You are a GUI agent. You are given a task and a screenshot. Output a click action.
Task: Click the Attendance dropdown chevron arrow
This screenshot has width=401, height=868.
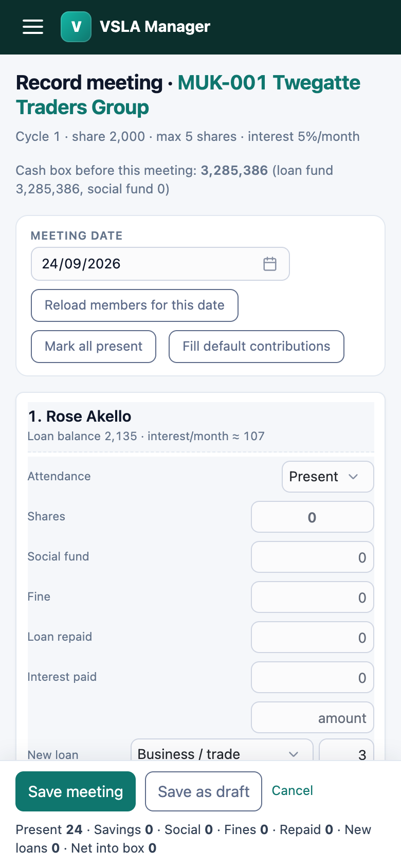click(x=353, y=477)
